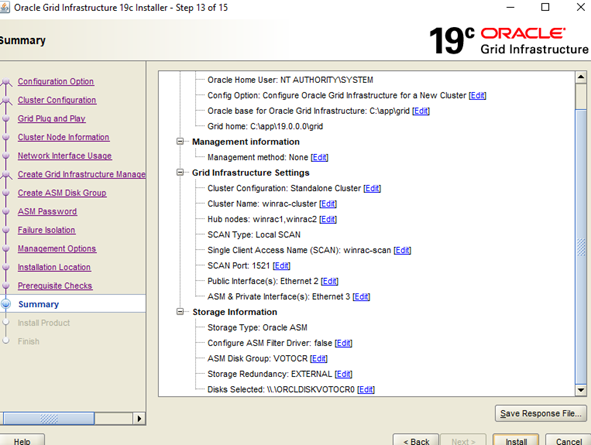Click the scroll down arrow in summary pane

(581, 390)
